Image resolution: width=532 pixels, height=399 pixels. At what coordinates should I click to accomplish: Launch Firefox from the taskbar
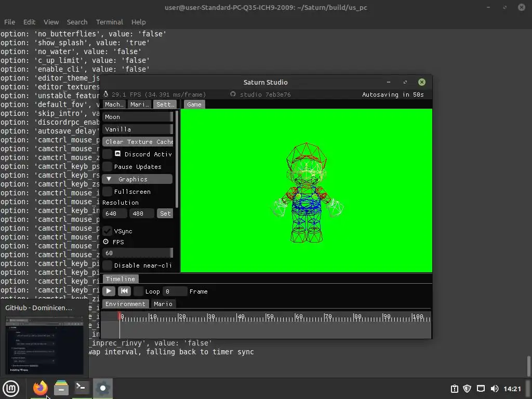(40, 388)
